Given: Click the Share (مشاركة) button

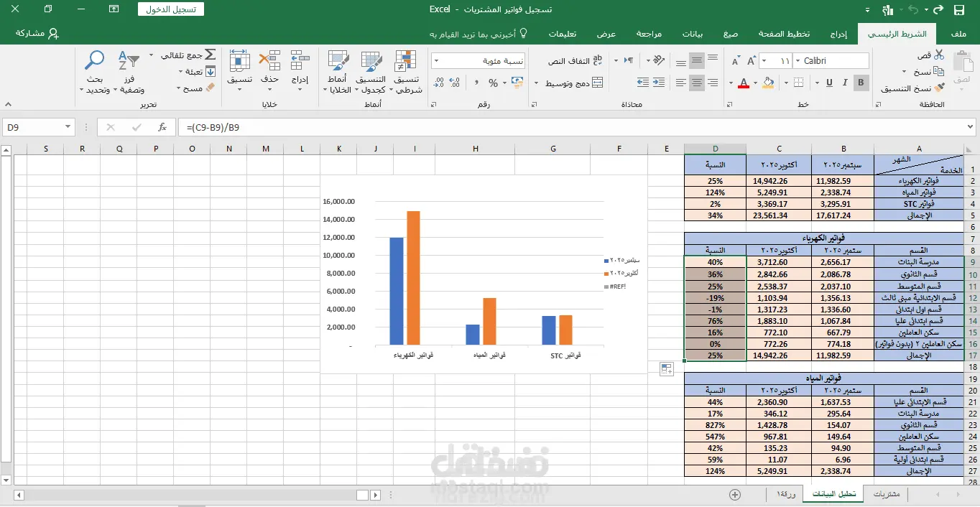Looking at the screenshot, I should coord(38,34).
